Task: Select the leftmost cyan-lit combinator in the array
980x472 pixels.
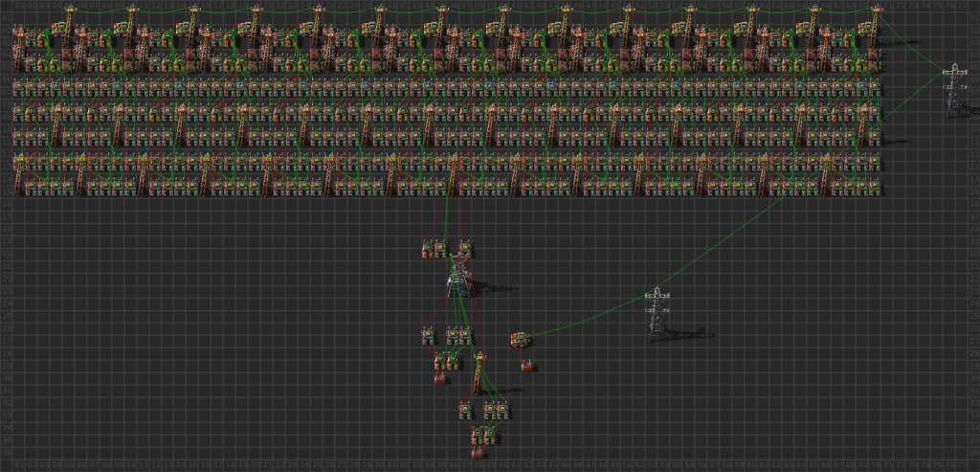Action: click(x=54, y=85)
